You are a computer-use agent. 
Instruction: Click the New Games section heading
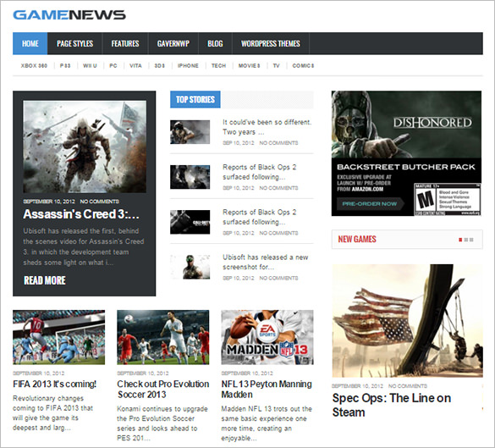coord(357,239)
